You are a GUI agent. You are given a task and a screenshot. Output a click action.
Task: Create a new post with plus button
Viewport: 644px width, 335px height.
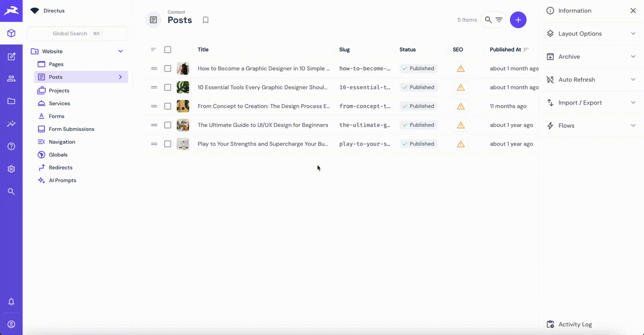(518, 20)
